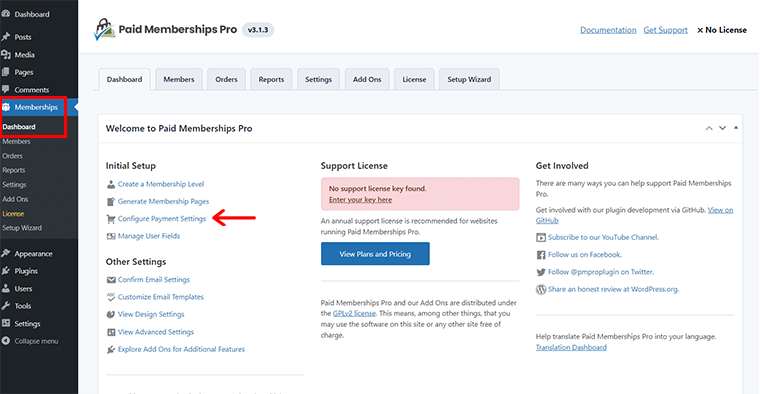The width and height of the screenshot is (760, 394).
Task: Collapse the Welcome to Paid Memberships Pro panel
Action: click(736, 128)
